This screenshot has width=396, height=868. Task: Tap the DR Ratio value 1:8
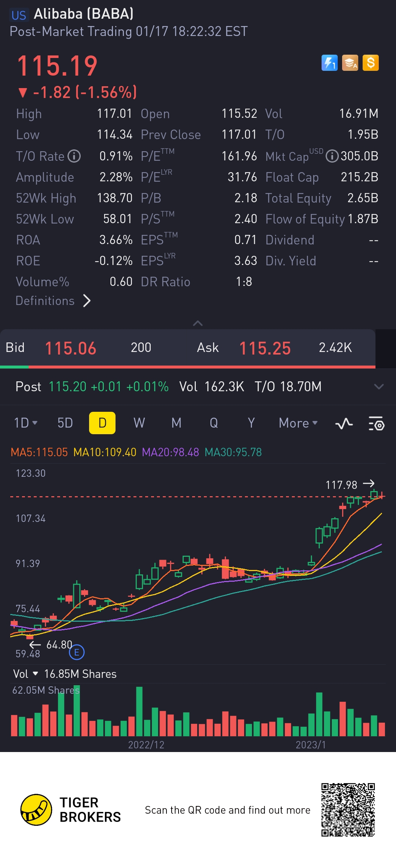(244, 282)
